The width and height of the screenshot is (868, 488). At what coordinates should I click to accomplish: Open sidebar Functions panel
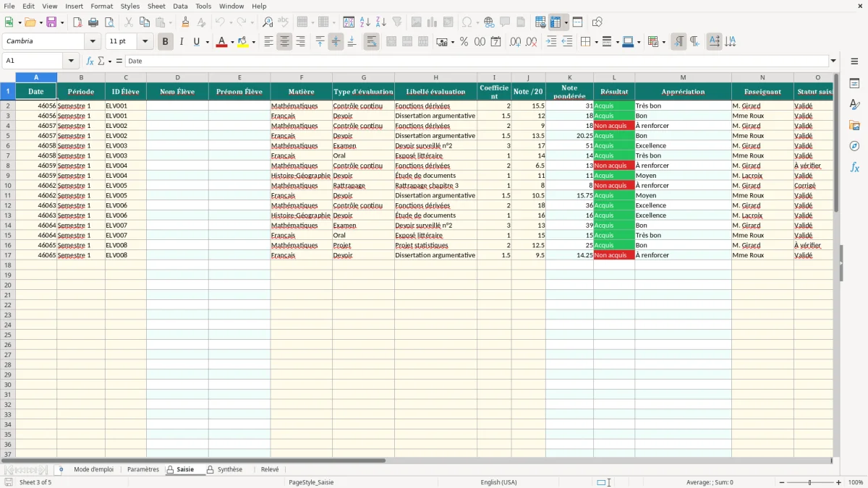click(854, 167)
